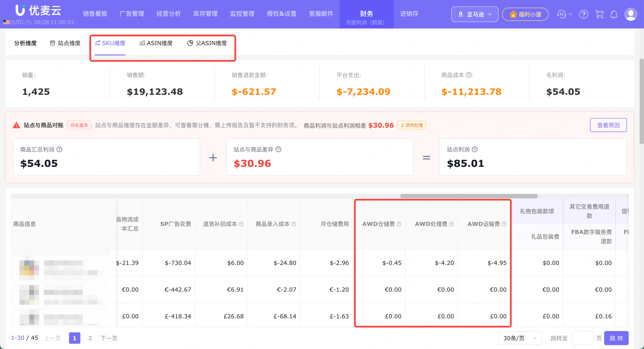Switch to the SKU维度 tab
This screenshot has width=644, height=349.
pyautogui.click(x=110, y=43)
